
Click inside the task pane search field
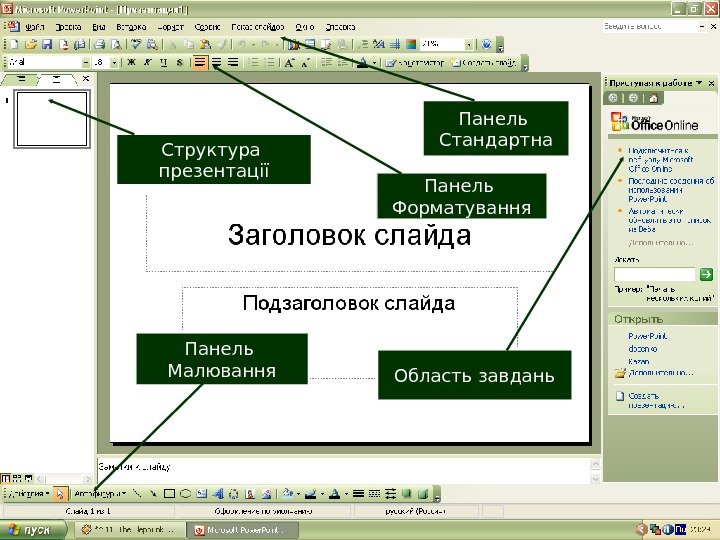click(655, 275)
